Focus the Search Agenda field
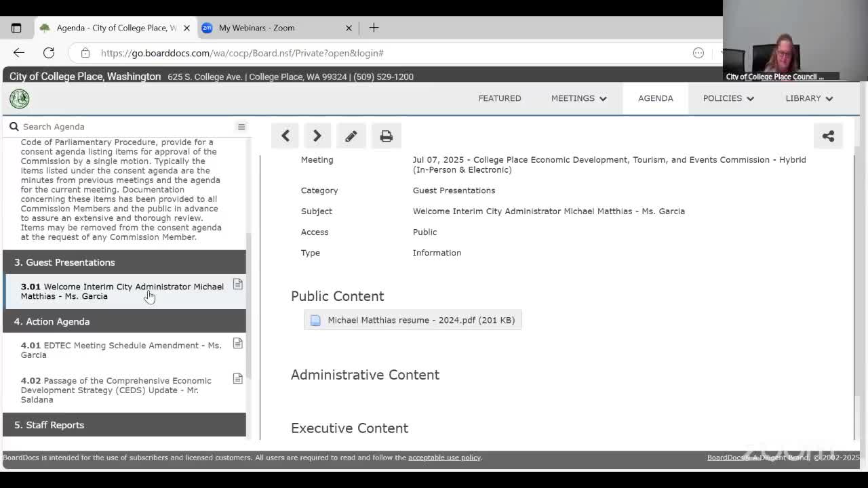The height and width of the screenshot is (488, 868). [x=125, y=127]
